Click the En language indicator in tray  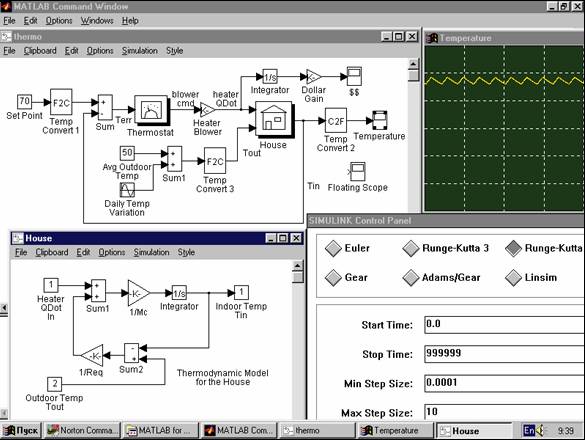[x=529, y=431]
